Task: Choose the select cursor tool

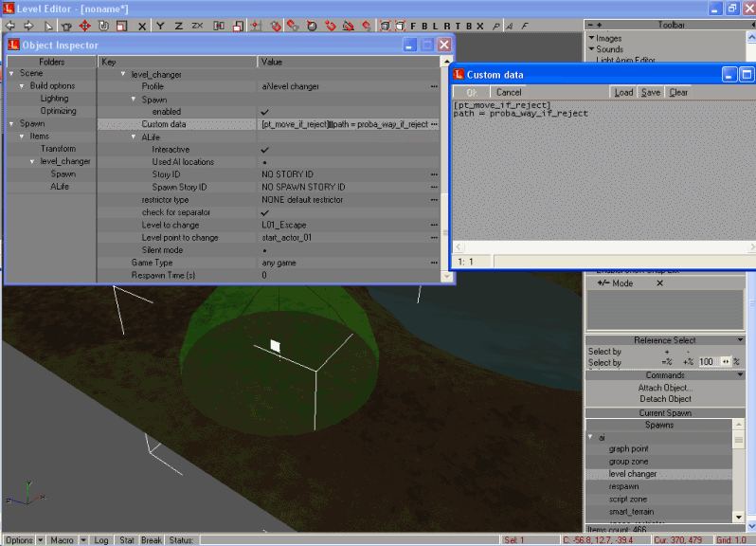Action: click(x=47, y=26)
